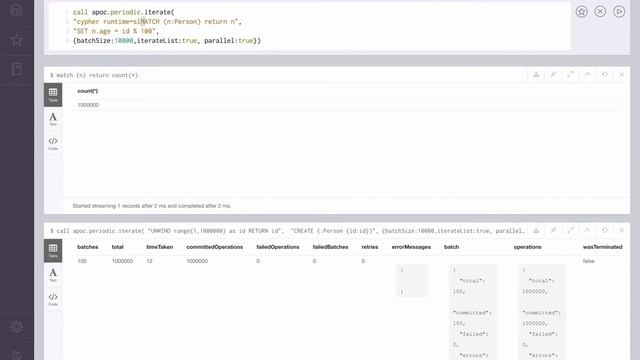Click the timeTaken column header
This screenshot has height=360, width=640.
click(x=160, y=247)
